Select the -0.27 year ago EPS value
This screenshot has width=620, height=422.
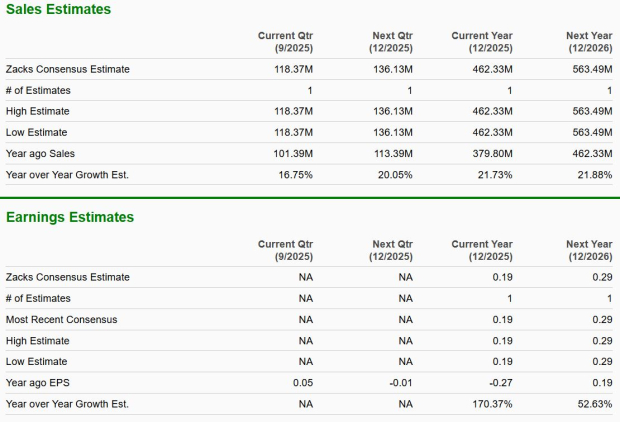coord(500,383)
